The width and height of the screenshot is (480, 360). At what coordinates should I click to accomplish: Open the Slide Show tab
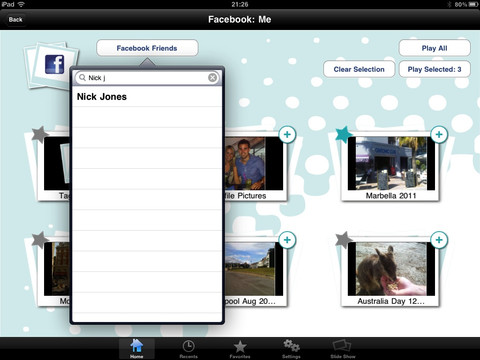tap(343, 349)
